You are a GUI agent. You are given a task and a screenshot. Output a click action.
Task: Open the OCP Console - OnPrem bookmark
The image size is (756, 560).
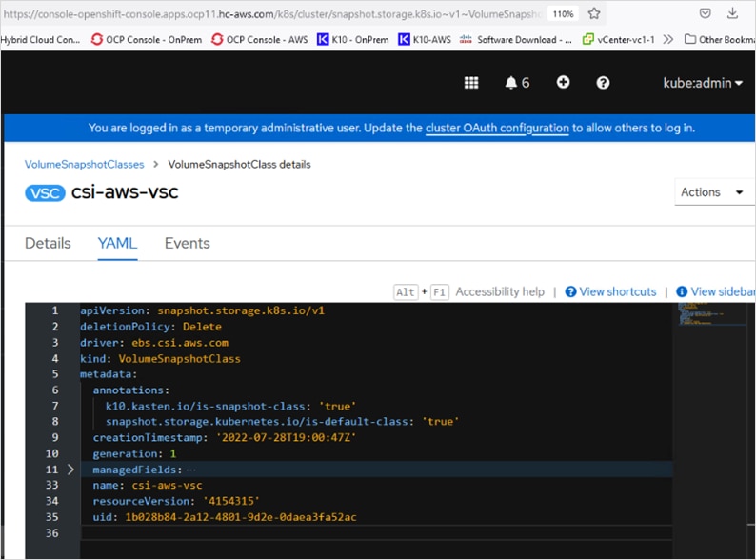(147, 40)
